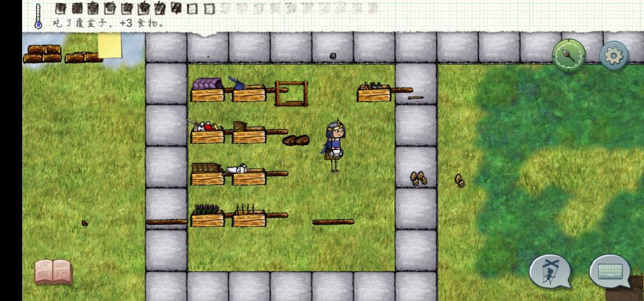Select the box with the white cloth item
The width and height of the screenshot is (644, 301).
coord(249,174)
